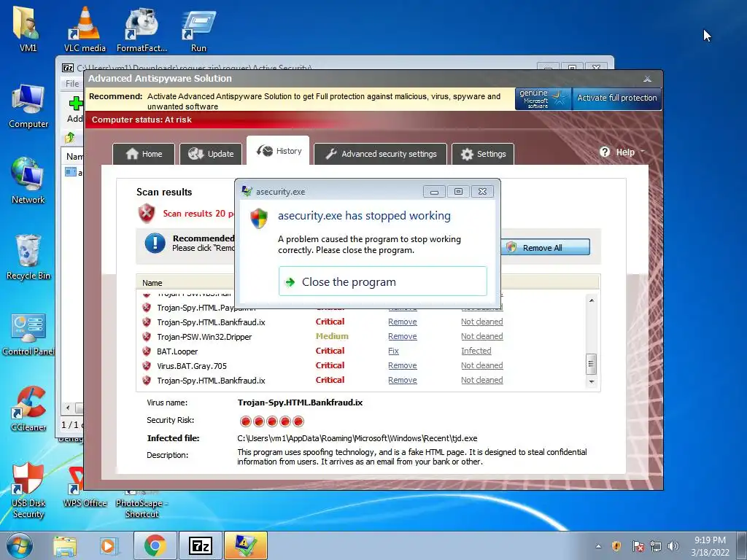Viewport: 747px width, 560px height.
Task: Open File Explorer from taskbar
Action: pos(65,545)
